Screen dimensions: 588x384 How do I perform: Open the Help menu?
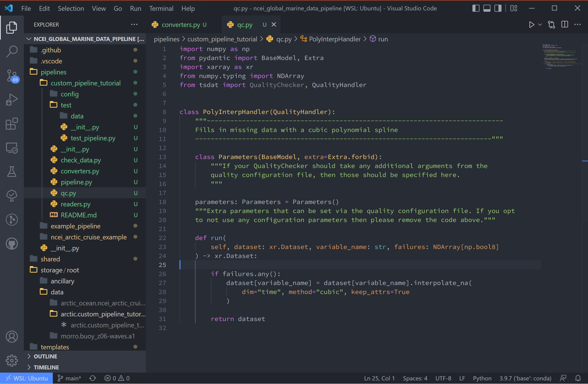[188, 8]
